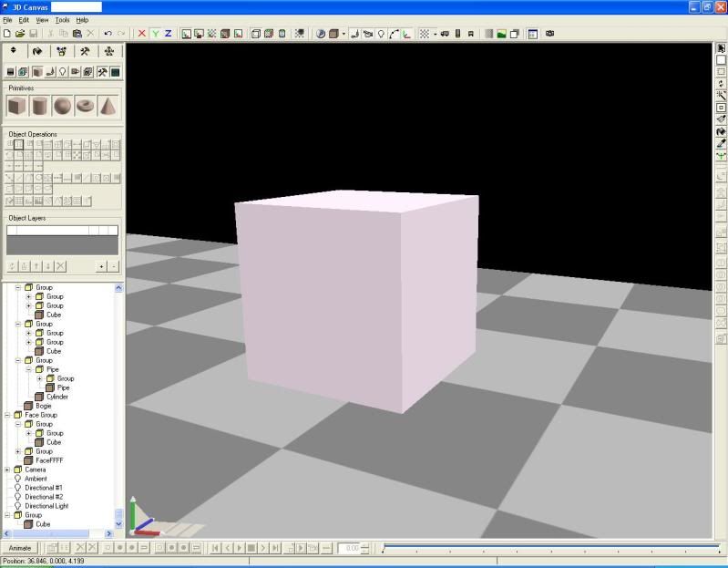
Task: Select Directional Light in the object tree
Action: click(46, 506)
